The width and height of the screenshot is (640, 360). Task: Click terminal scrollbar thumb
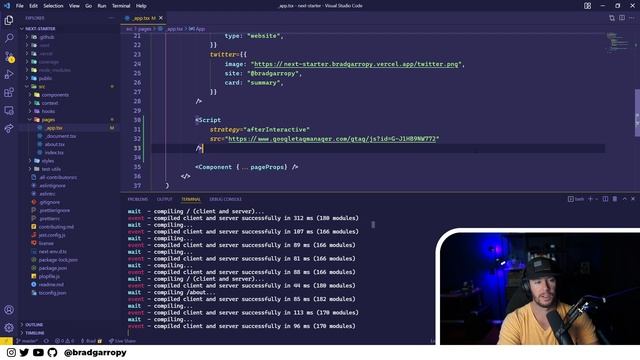point(373,224)
